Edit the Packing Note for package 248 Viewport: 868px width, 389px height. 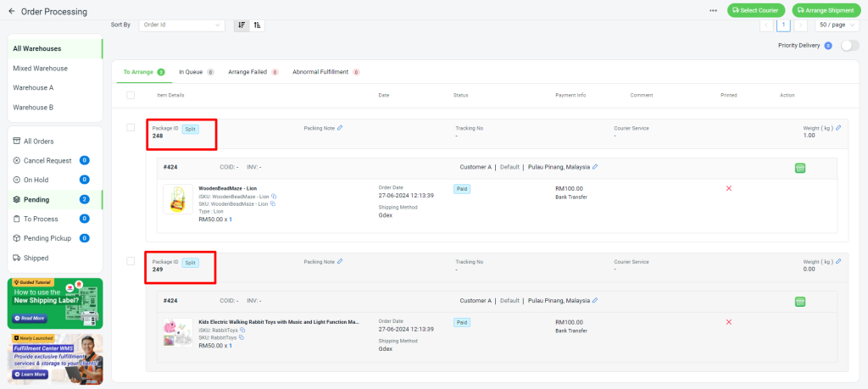tap(340, 129)
